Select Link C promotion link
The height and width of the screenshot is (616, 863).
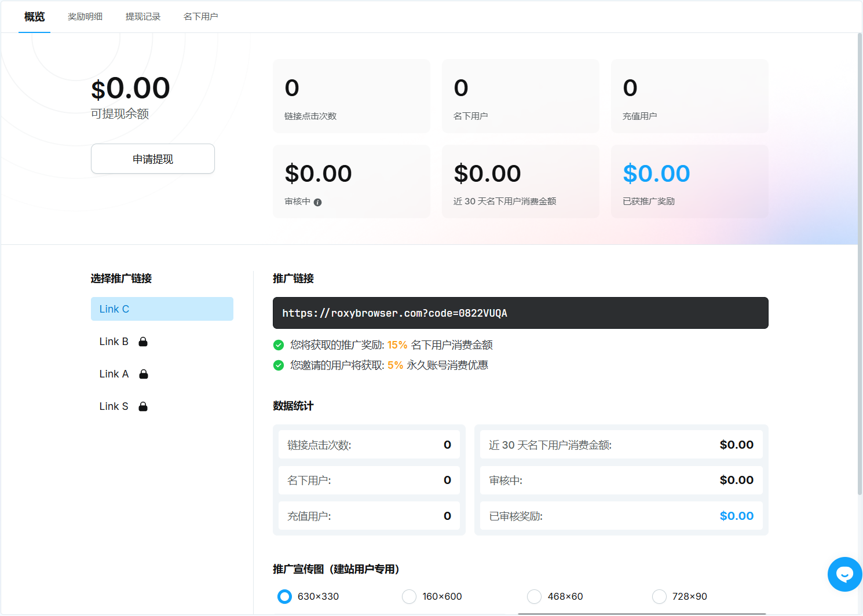click(x=162, y=309)
